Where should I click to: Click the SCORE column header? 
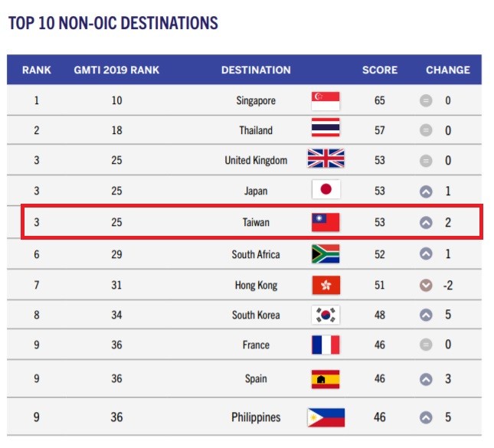coord(380,70)
